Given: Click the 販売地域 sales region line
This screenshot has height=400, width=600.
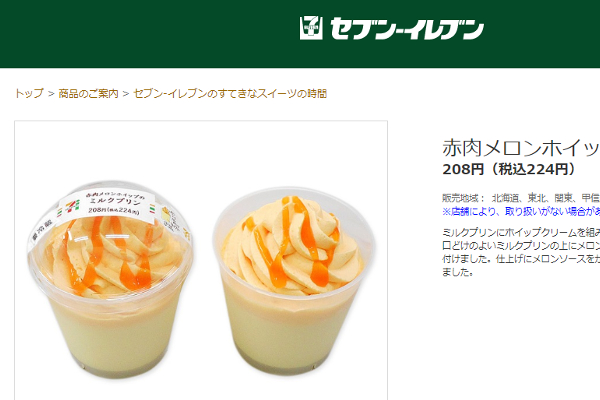Looking at the screenshot, I should [521, 198].
